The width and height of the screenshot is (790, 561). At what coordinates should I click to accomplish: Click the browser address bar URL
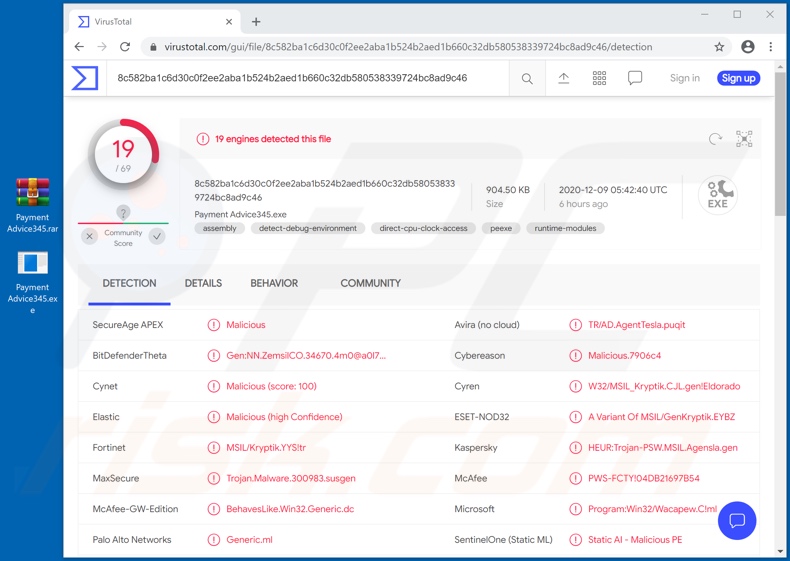tap(408, 47)
